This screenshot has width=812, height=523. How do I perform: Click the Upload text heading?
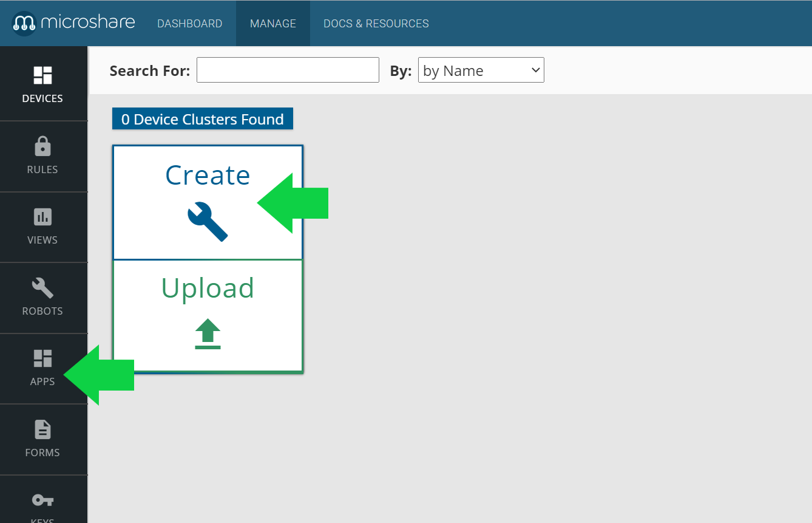point(208,288)
